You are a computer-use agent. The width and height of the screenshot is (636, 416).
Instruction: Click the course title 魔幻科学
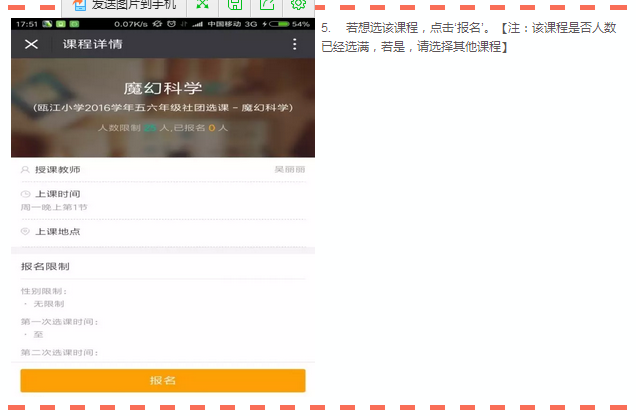point(163,88)
